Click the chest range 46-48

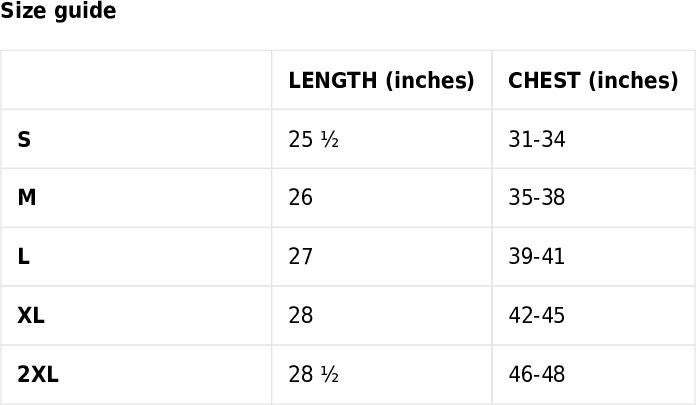[537, 374]
